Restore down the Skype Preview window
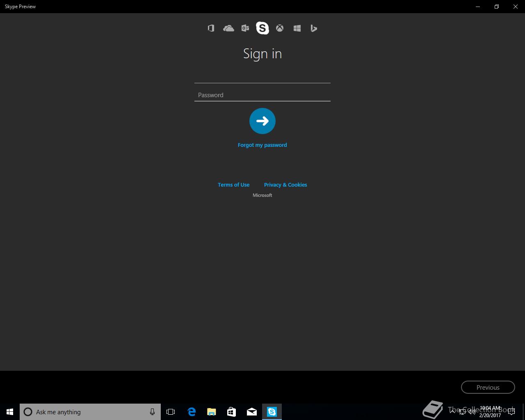525x420 pixels. click(x=497, y=7)
